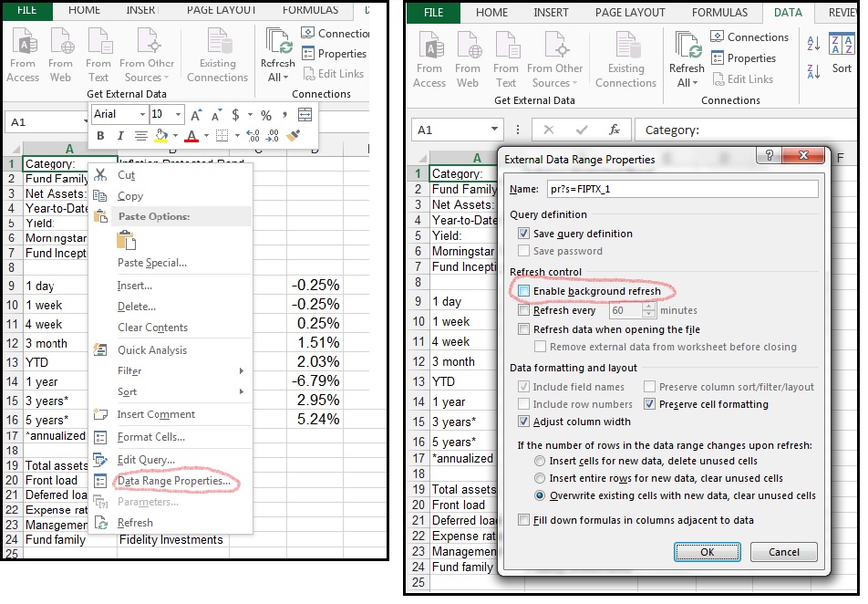
Task: Click the refresh minutes spinner arrows
Action: pyautogui.click(x=648, y=310)
